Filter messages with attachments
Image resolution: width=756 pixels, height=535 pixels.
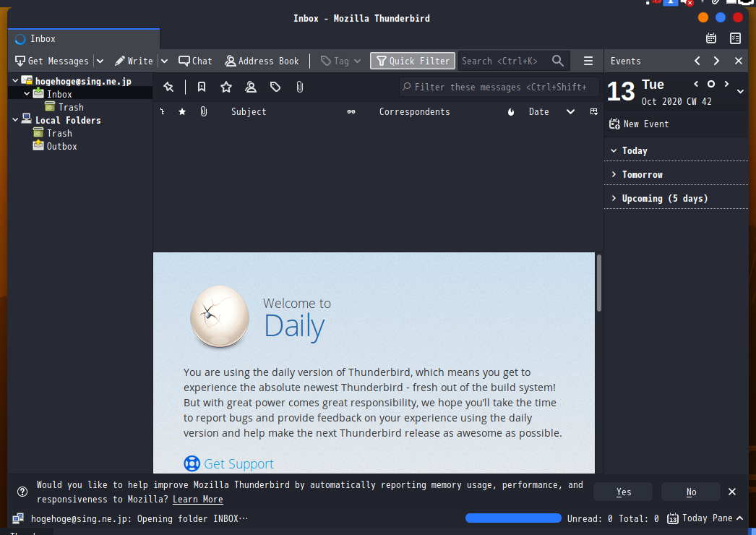300,87
